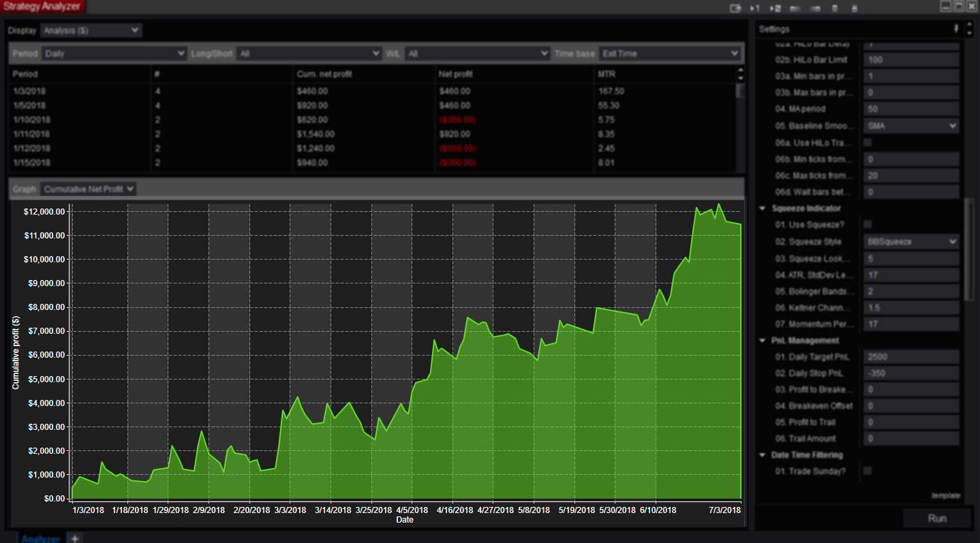The height and width of the screenshot is (543, 980).
Task: Open the Display Analysis ($) dropdown
Action: pos(91,31)
